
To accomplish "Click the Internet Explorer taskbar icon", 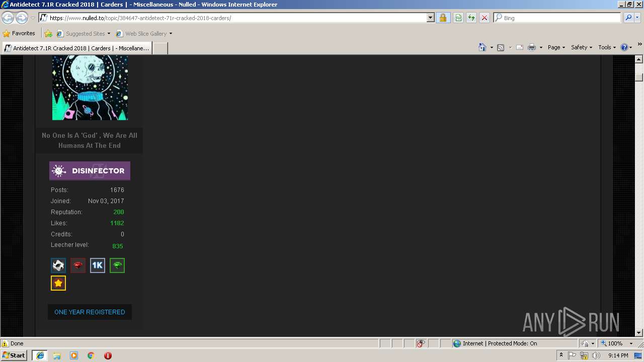I will pyautogui.click(x=40, y=355).
